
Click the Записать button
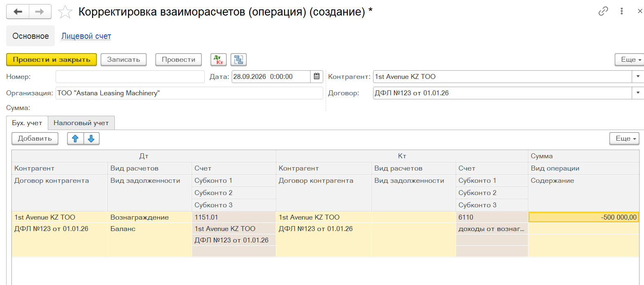point(123,60)
